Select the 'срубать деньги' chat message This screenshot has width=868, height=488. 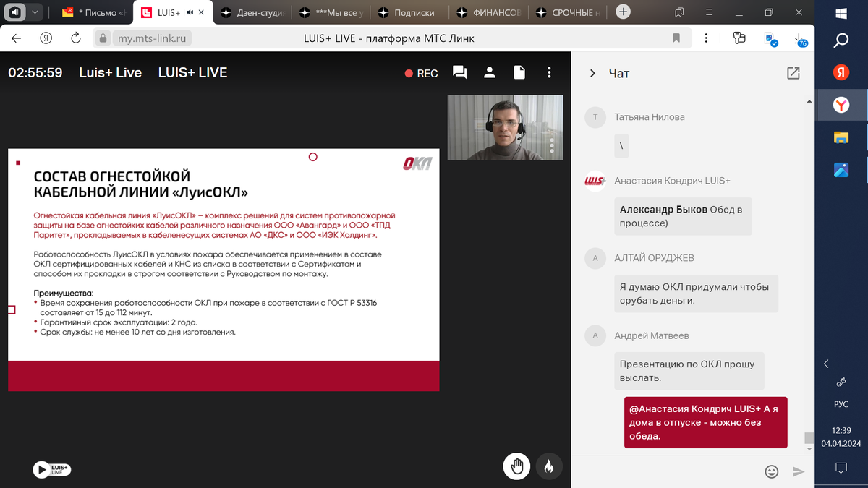(x=696, y=294)
